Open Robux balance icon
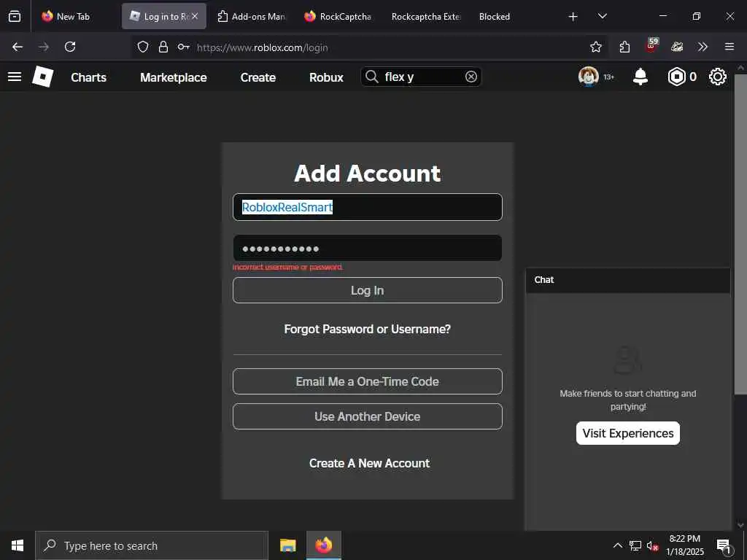 676,77
